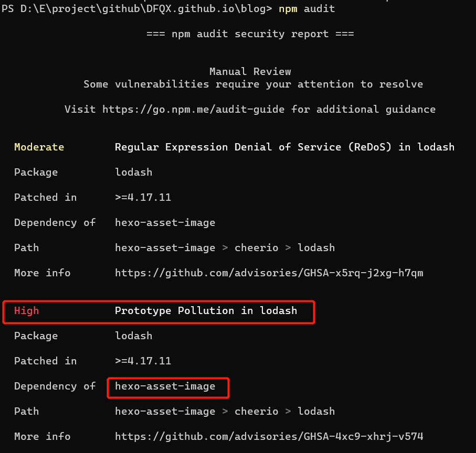Click the typed 'npm' command text
The width and height of the screenshot is (476, 453).
288,9
